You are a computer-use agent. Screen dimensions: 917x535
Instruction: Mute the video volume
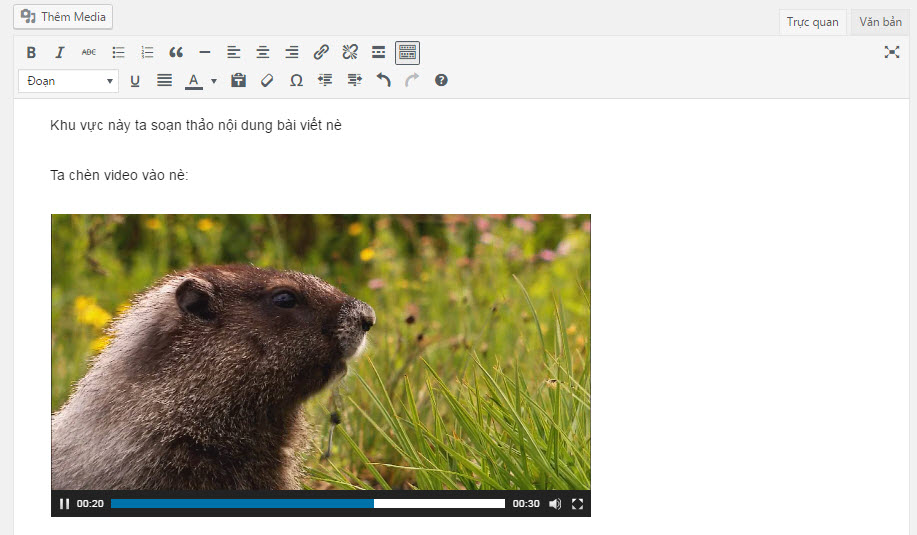tap(555, 504)
